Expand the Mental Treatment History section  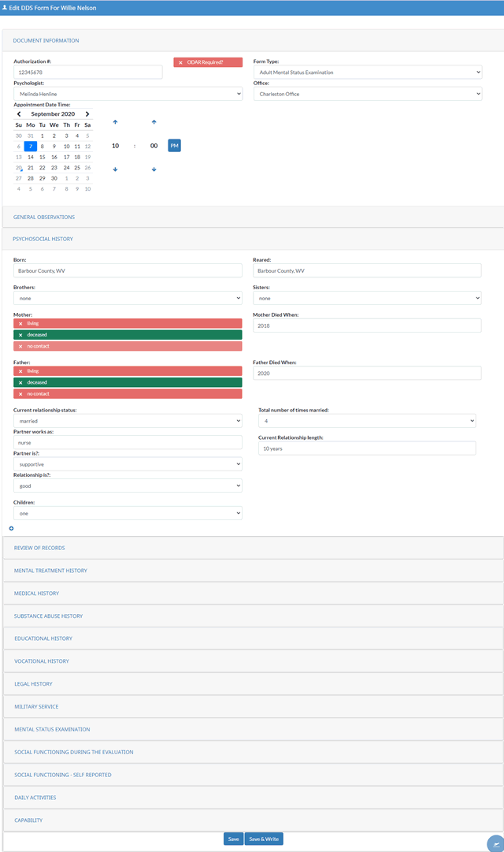pos(50,571)
